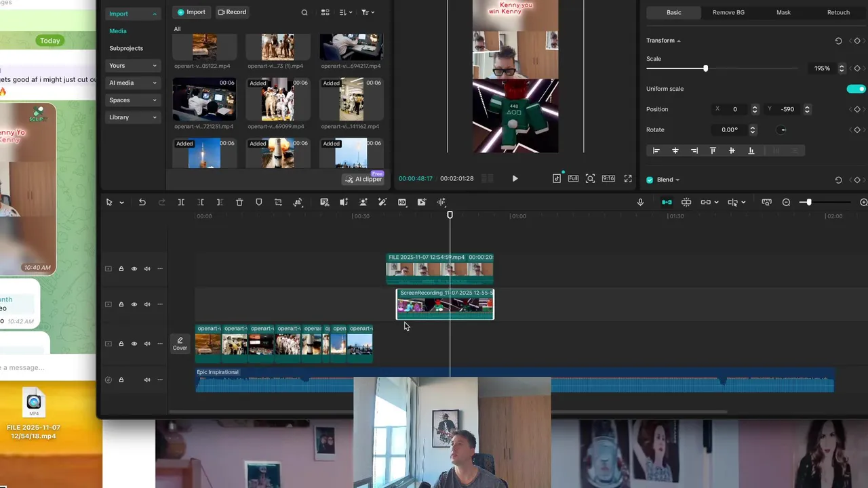This screenshot has width=868, height=488.
Task: Click the Record button in media panel
Action: tap(232, 12)
